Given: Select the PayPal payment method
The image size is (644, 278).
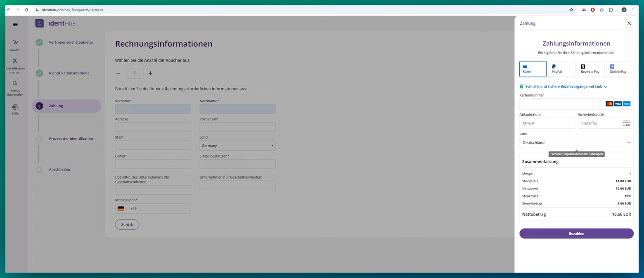Looking at the screenshot, I should click(562, 69).
